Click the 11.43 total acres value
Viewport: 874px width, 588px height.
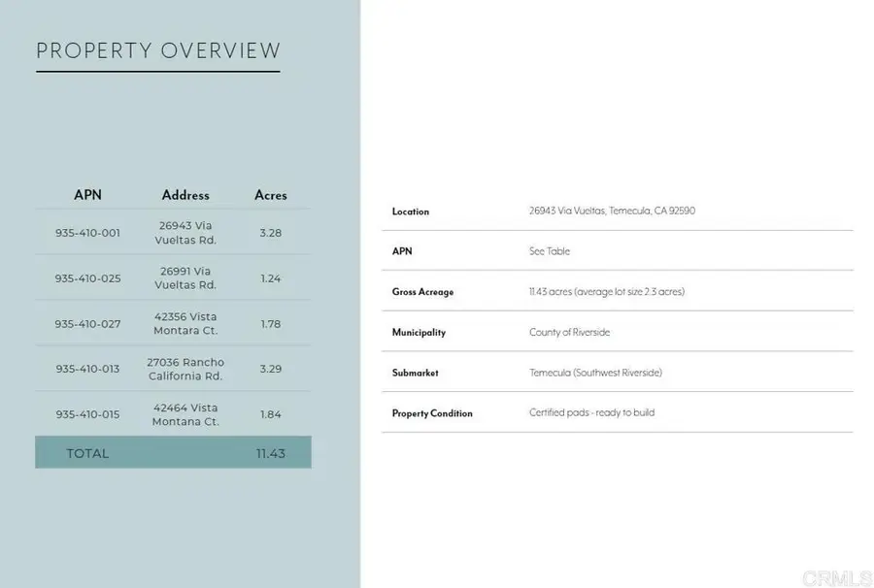click(271, 453)
